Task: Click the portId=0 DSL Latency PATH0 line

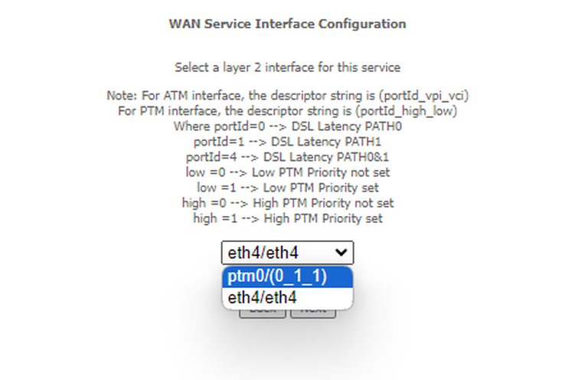Action: coord(287,126)
